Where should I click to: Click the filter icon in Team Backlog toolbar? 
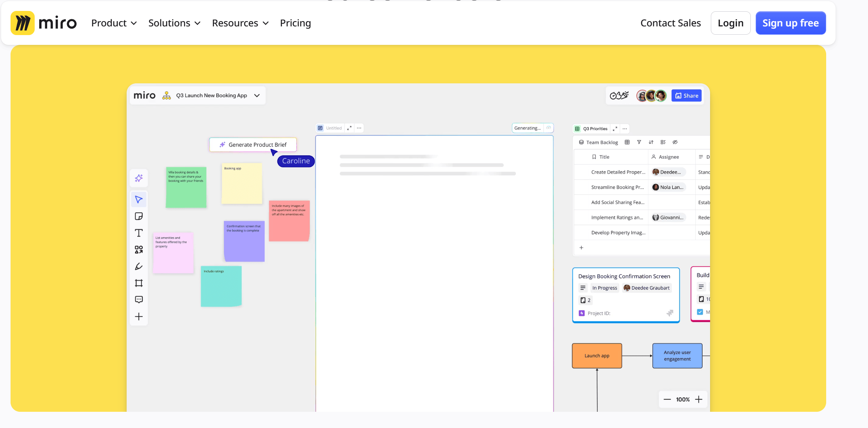pyautogui.click(x=639, y=142)
